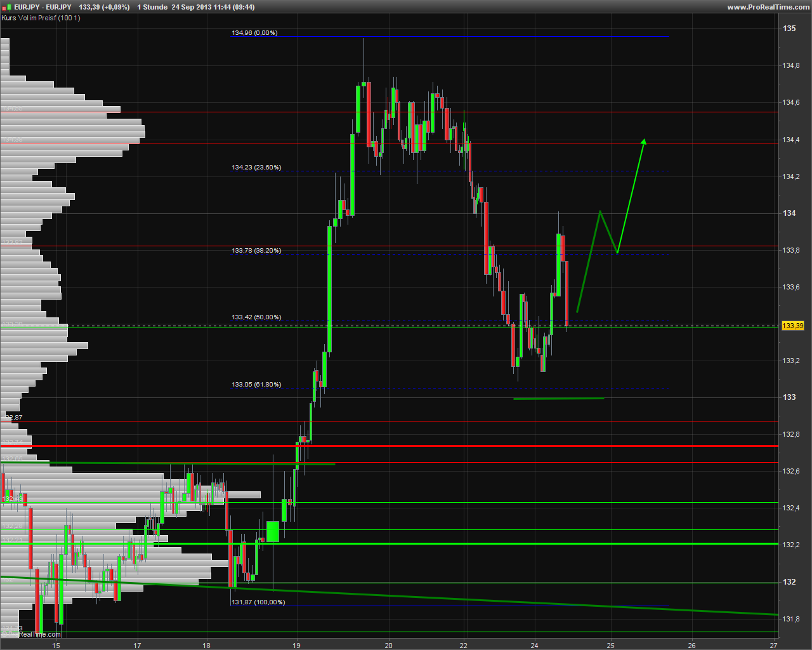Click the ProRealTime.com watermark at bottom left
Screen dimensions: 812x650
coord(33,633)
